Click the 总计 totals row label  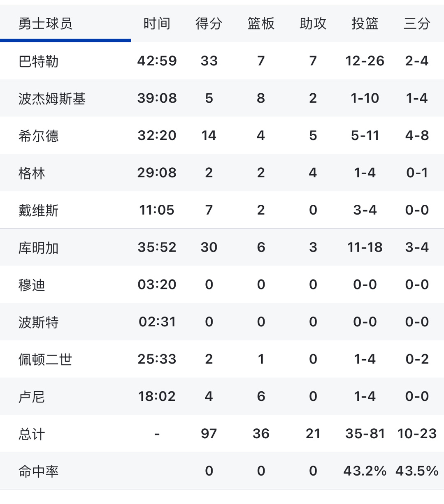point(32,434)
